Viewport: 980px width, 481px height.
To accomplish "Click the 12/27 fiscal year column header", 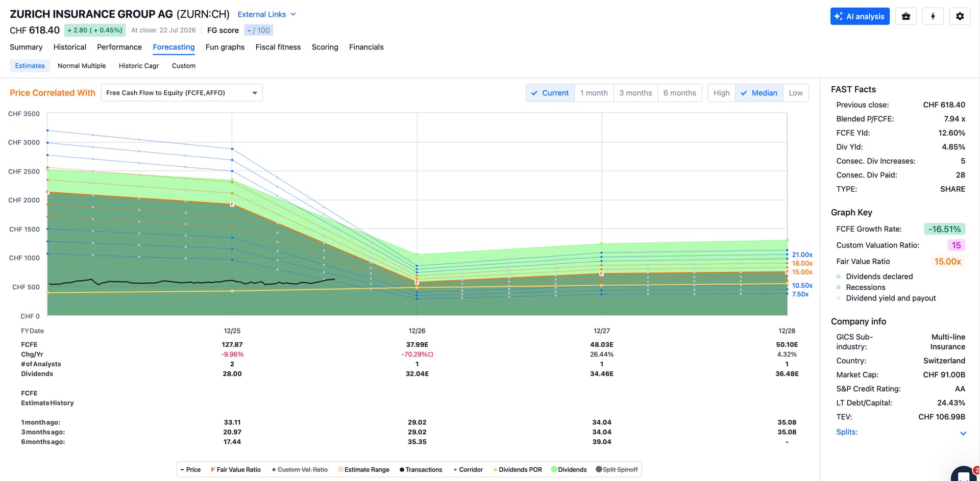I will point(602,331).
